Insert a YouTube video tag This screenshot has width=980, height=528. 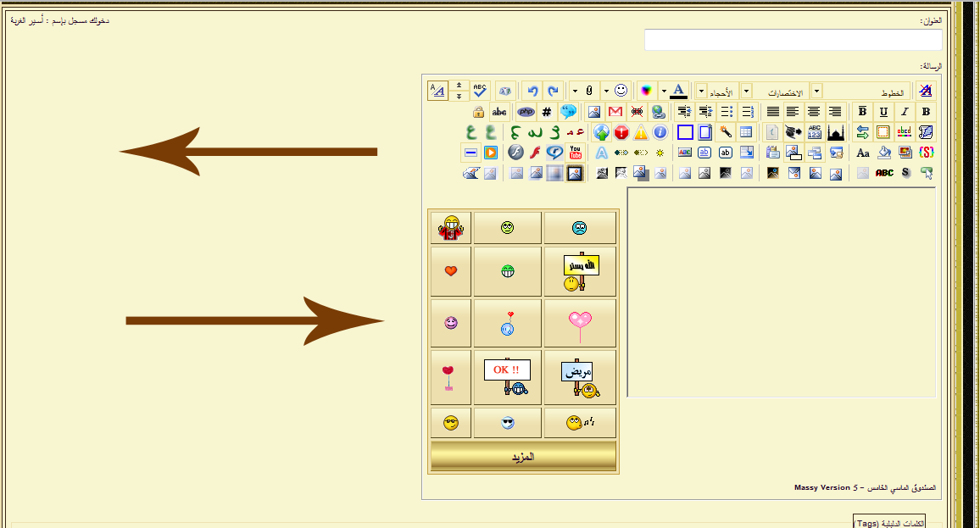(x=576, y=153)
